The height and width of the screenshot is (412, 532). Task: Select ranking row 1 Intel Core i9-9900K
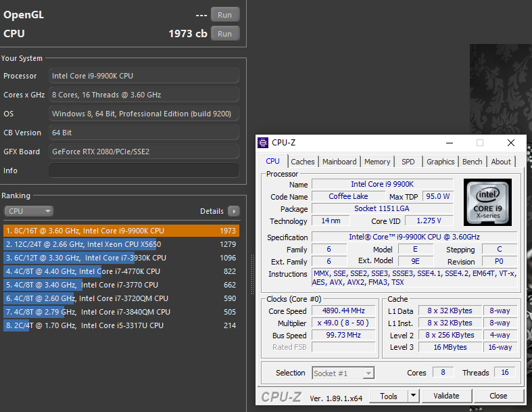point(121,231)
